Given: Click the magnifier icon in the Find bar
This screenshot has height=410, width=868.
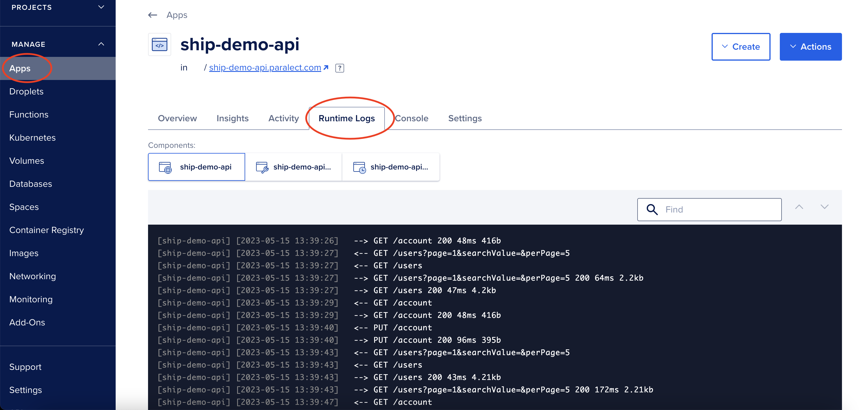Looking at the screenshot, I should [x=652, y=209].
